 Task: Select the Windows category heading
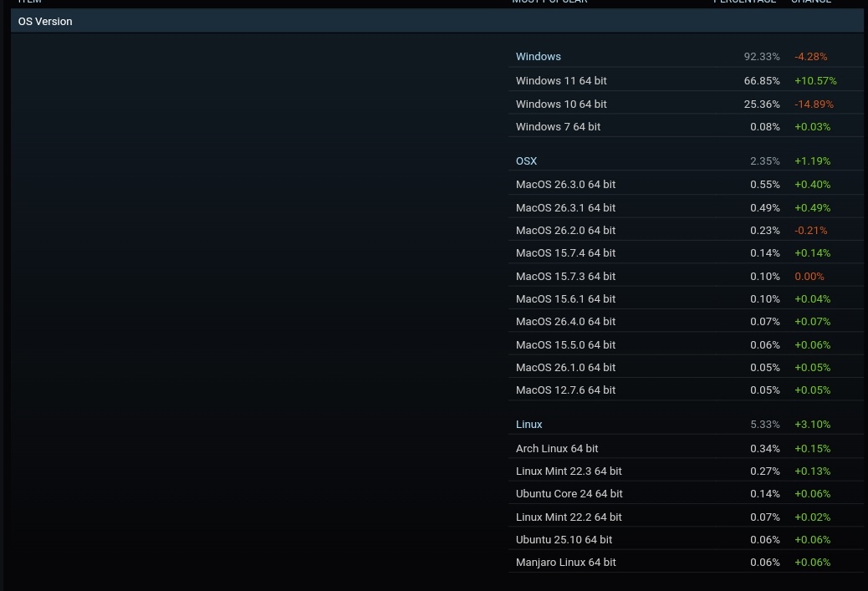point(538,57)
